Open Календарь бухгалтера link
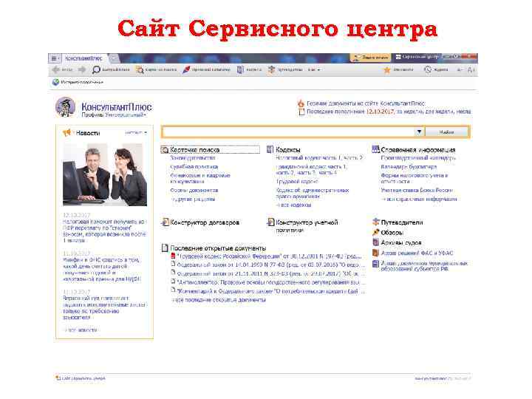532x399 pixels. pyautogui.click(x=409, y=167)
